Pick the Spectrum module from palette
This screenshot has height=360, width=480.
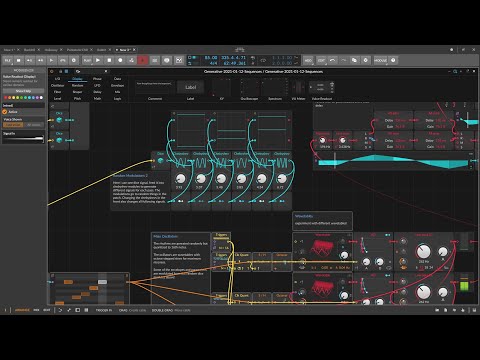pyautogui.click(x=275, y=88)
